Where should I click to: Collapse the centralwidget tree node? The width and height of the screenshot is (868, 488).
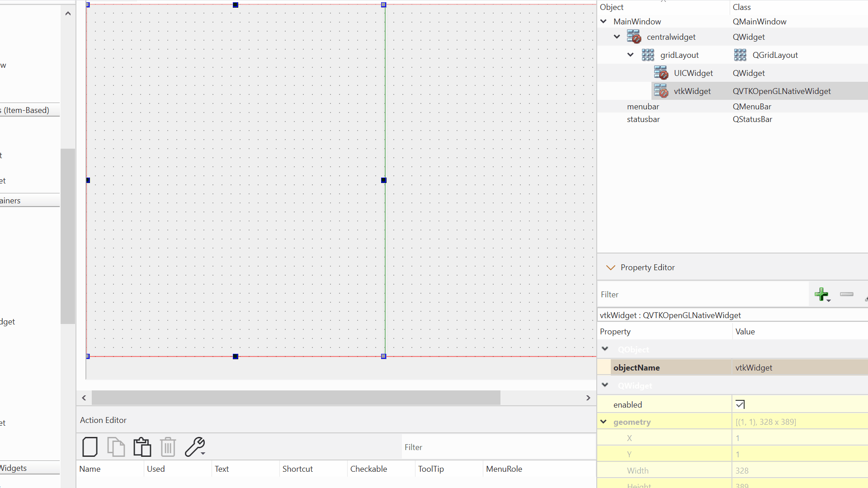pos(617,37)
